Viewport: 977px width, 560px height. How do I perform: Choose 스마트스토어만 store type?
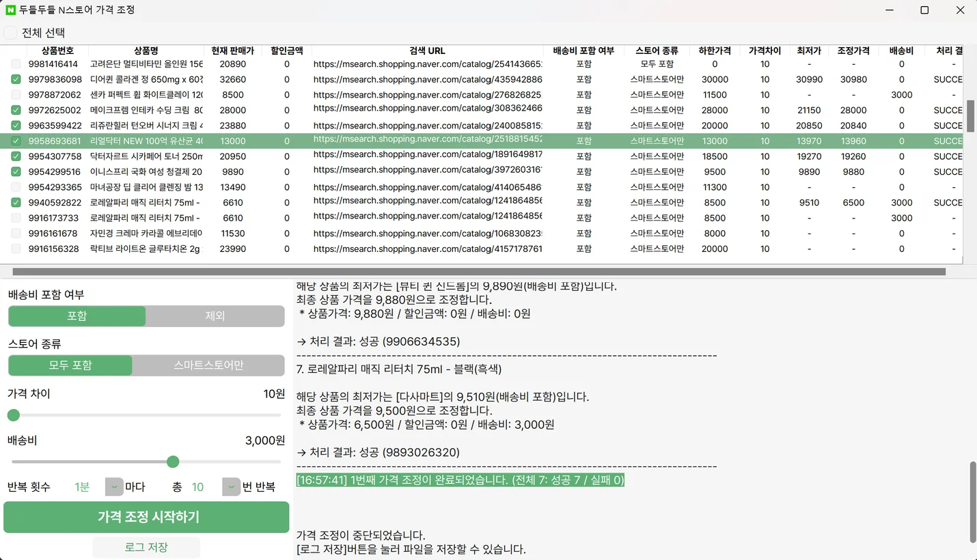click(208, 365)
